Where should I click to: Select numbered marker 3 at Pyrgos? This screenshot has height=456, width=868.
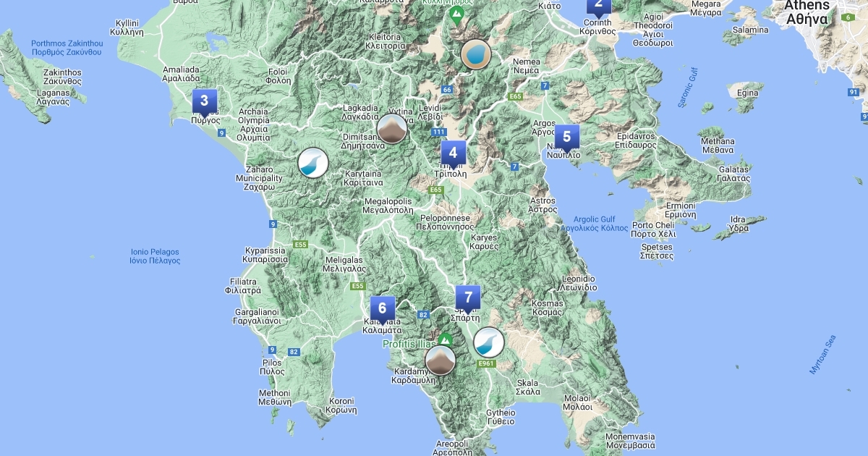(205, 101)
